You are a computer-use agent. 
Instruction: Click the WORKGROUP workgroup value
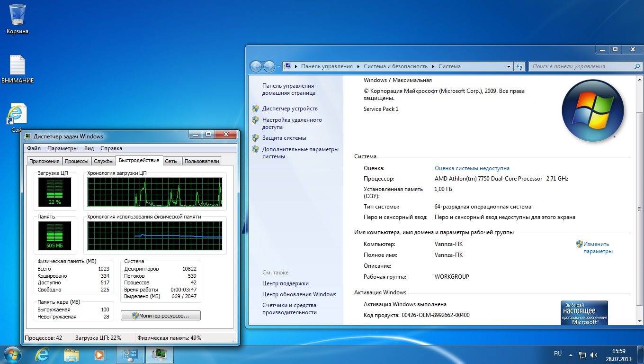pyautogui.click(x=452, y=277)
